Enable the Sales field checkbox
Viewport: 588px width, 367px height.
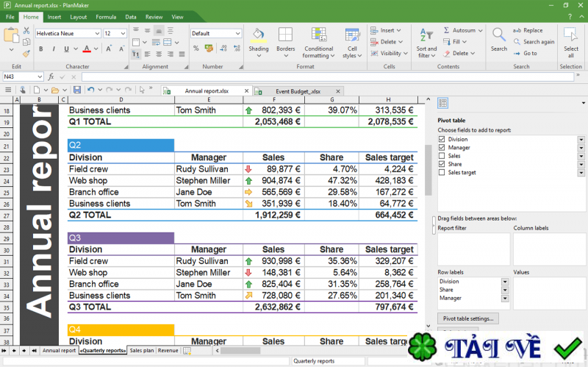pyautogui.click(x=441, y=156)
